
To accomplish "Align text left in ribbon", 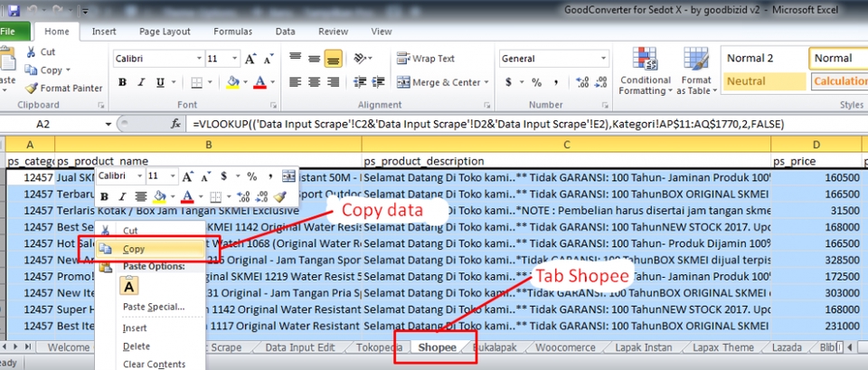I will click(295, 82).
